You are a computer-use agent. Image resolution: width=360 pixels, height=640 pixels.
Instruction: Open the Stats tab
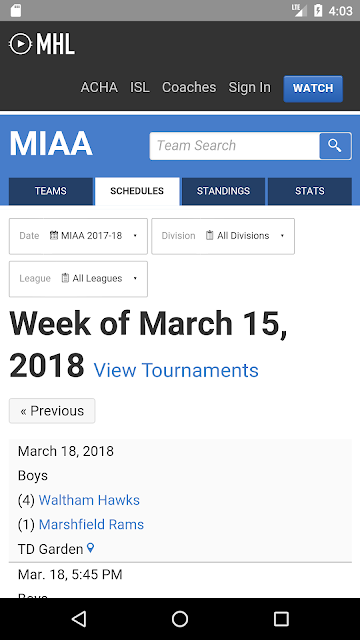[x=310, y=191]
